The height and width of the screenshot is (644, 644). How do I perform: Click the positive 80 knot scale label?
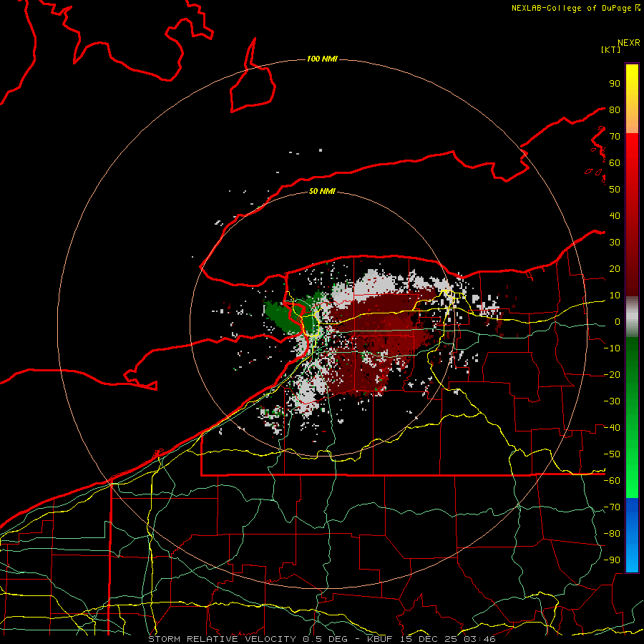pyautogui.click(x=615, y=110)
